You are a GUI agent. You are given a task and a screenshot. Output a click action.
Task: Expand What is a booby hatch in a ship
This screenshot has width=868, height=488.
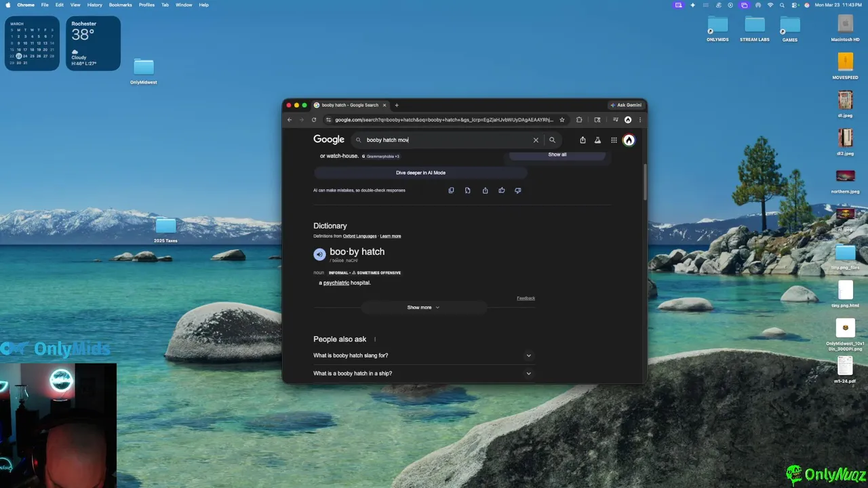tap(423, 373)
